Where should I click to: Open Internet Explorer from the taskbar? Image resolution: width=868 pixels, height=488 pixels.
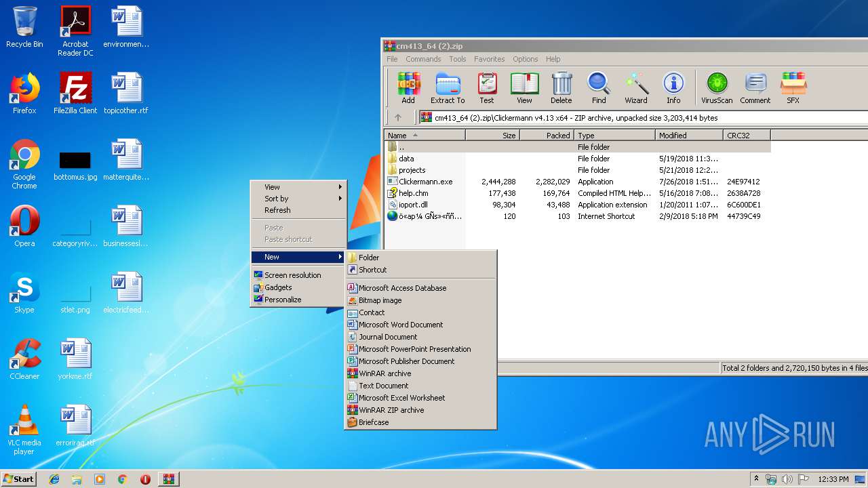tap(54, 479)
